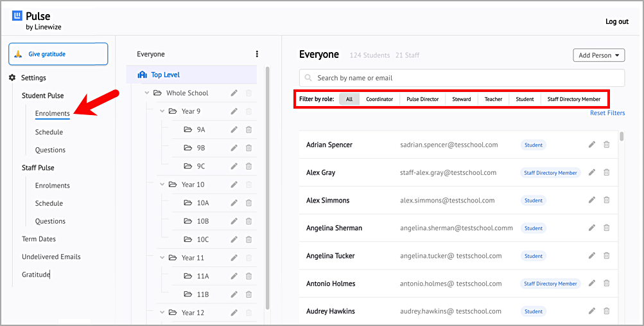Open Undelivered Emails page

click(x=51, y=257)
